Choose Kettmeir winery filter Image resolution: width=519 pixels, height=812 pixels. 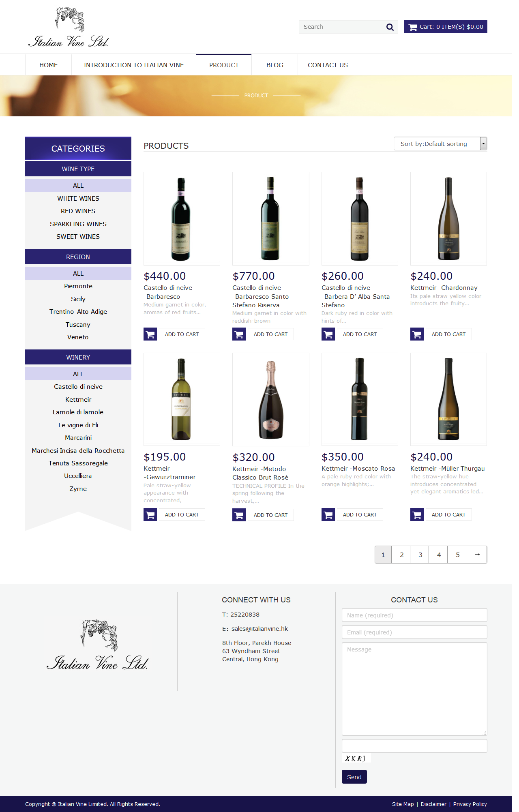tap(78, 400)
